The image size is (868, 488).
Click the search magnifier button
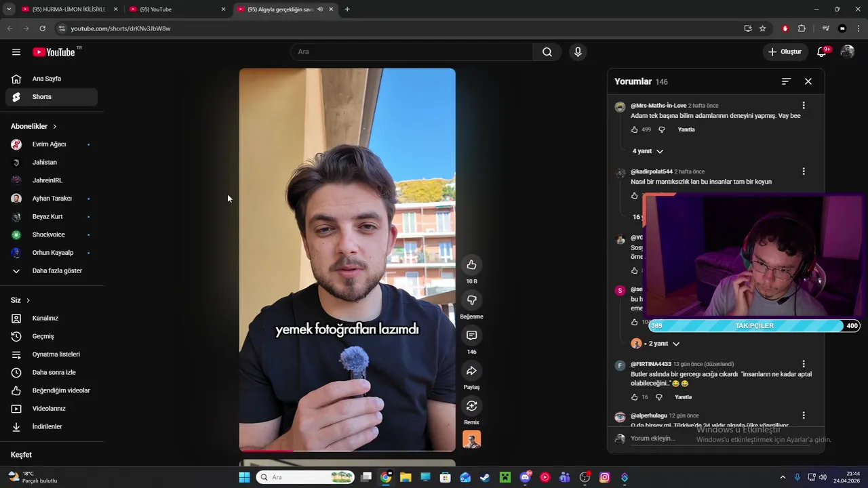(547, 52)
